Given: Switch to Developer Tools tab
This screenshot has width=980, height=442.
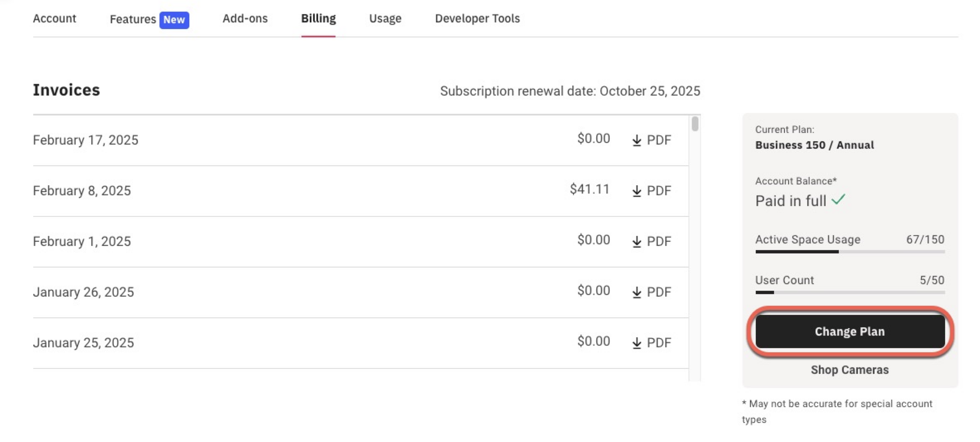Looking at the screenshot, I should click(477, 18).
